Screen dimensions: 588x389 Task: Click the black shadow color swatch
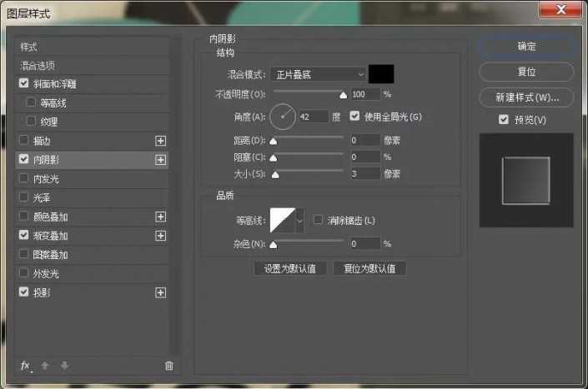point(381,74)
